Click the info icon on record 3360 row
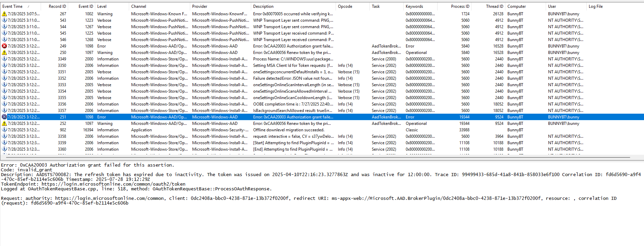Viewport: 644px width, 246px height. 4,149
